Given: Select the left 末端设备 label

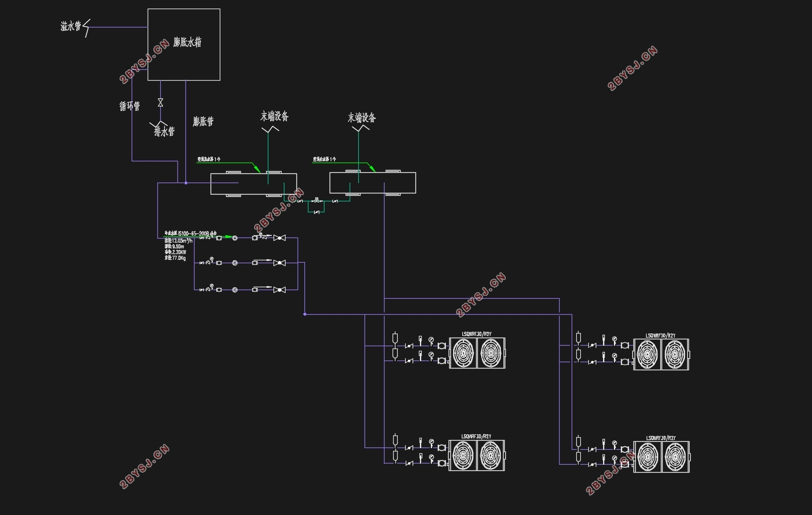Looking at the screenshot, I should 275,117.
